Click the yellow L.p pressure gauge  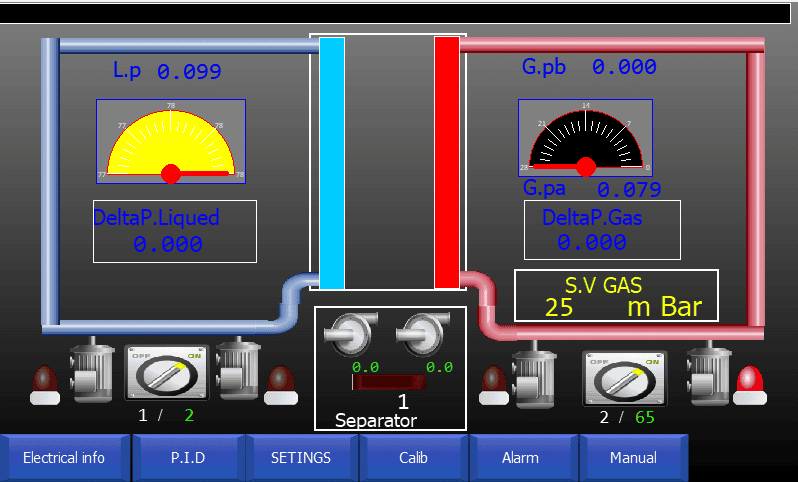click(171, 141)
